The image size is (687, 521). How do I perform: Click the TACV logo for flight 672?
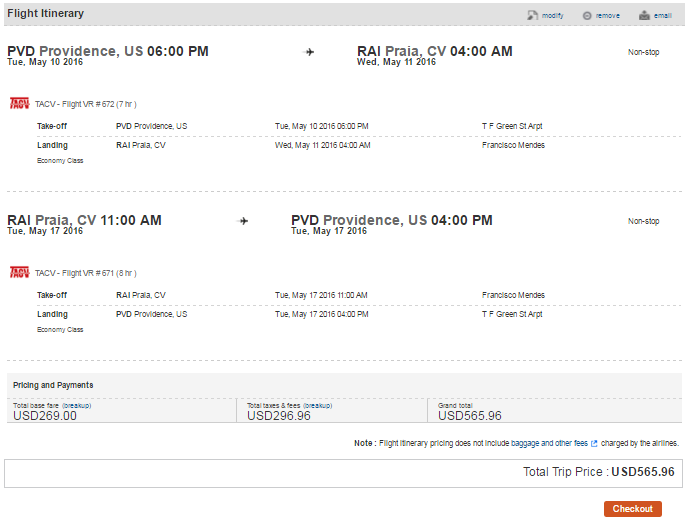[x=19, y=103]
